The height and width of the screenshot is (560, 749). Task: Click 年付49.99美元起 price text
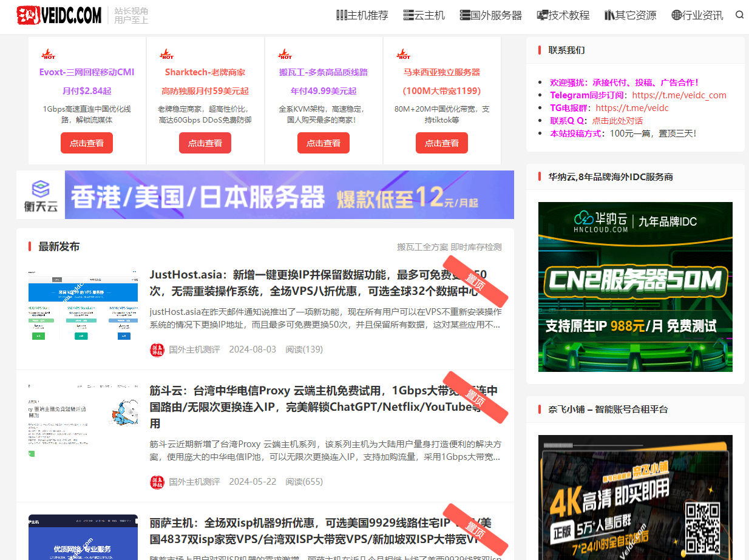point(324,91)
